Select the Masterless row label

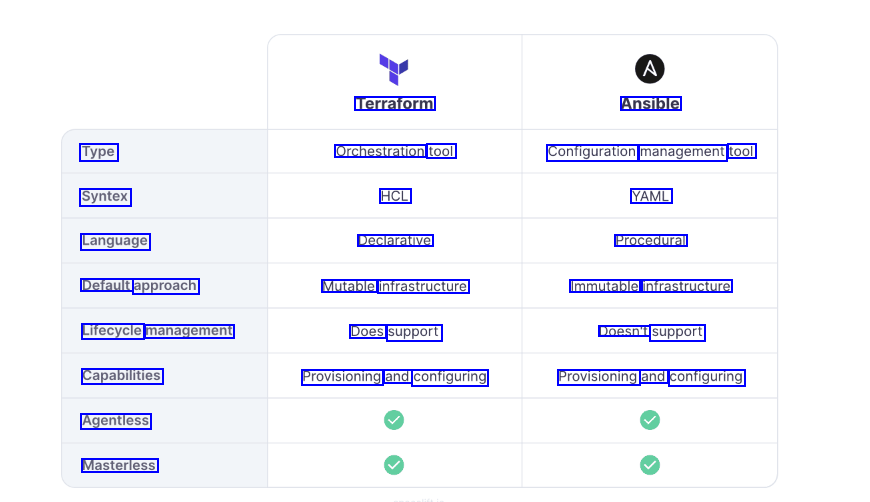point(119,466)
